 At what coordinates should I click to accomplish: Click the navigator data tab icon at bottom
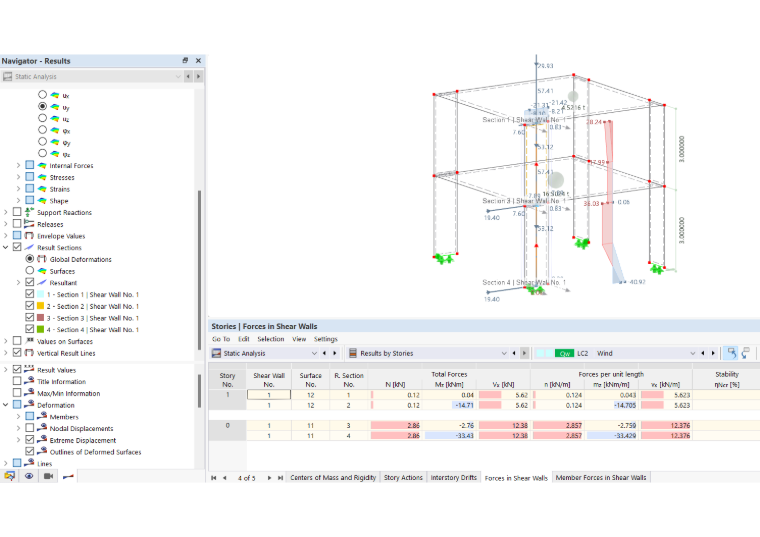click(9, 476)
